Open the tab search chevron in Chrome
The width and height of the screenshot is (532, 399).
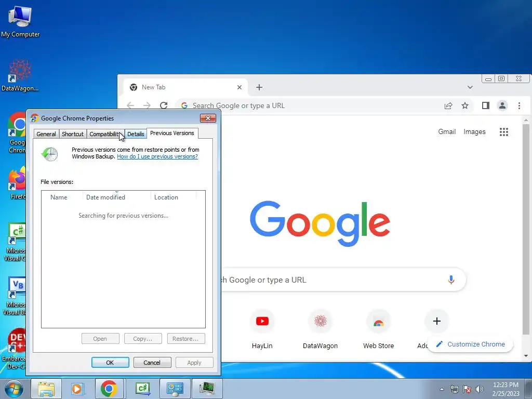(470, 87)
